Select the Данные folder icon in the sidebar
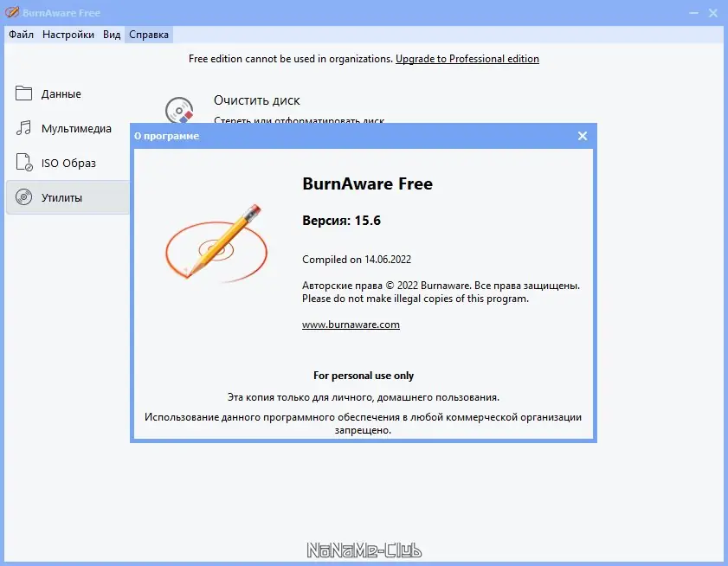The width and height of the screenshot is (728, 566). click(x=26, y=93)
